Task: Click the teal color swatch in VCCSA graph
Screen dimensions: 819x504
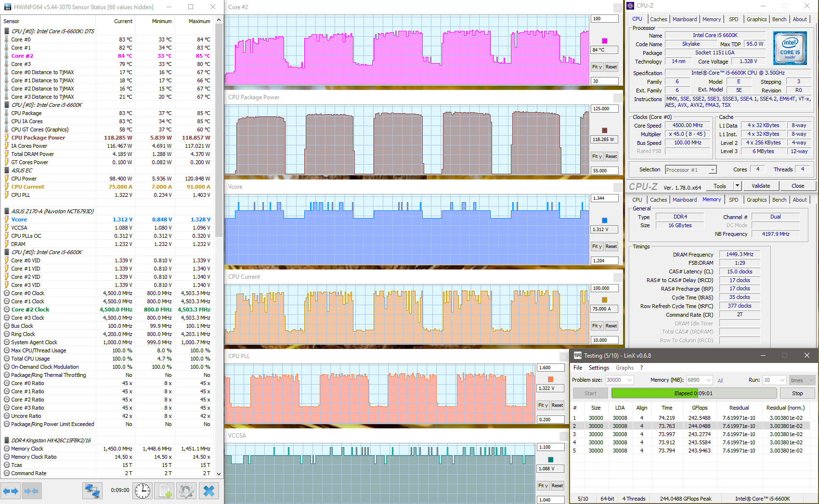Action: pyautogui.click(x=551, y=460)
